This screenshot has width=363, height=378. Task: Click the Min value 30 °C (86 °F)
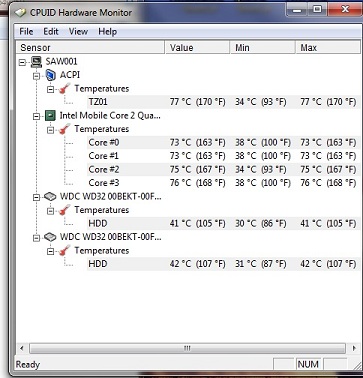(261, 223)
